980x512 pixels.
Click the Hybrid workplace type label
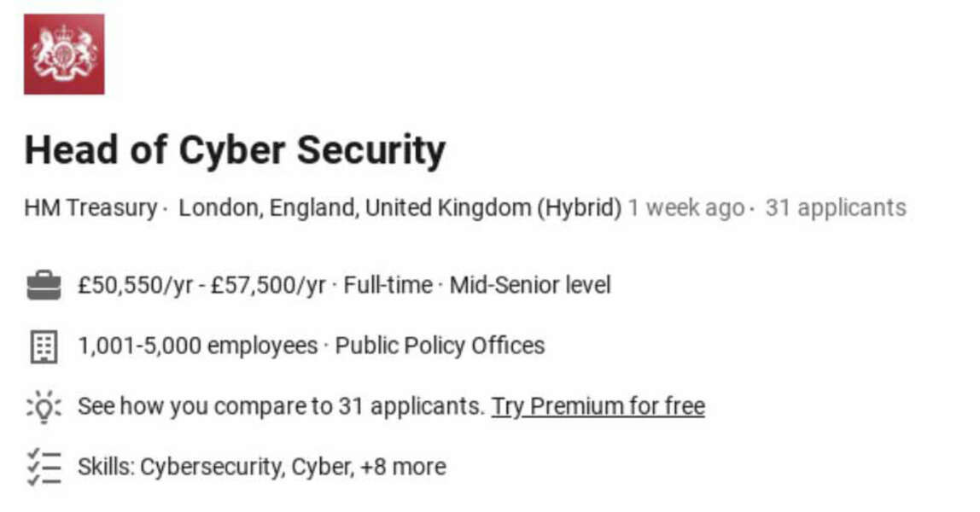579,208
